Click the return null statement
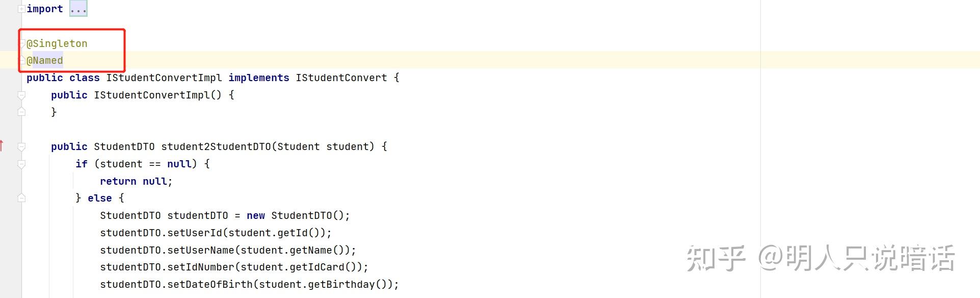The width and height of the screenshot is (980, 298). coord(136,181)
